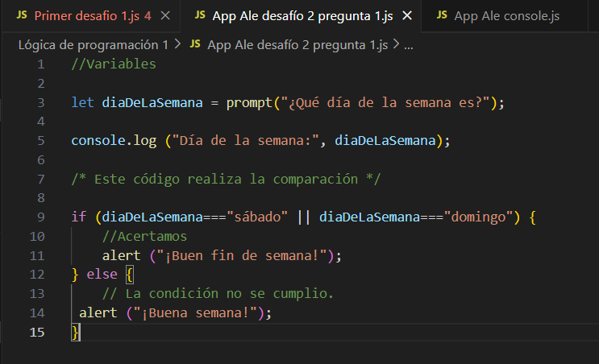Expand the breadcrumb ellipsis symbol list

[x=408, y=44]
